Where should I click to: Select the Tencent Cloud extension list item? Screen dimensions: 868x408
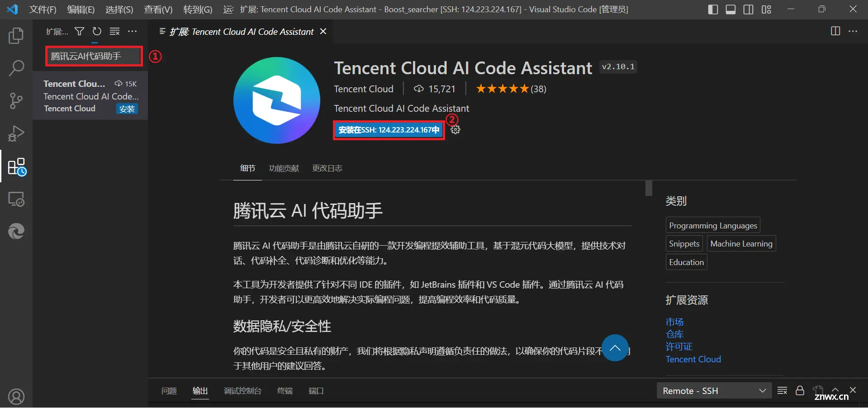tap(90, 96)
